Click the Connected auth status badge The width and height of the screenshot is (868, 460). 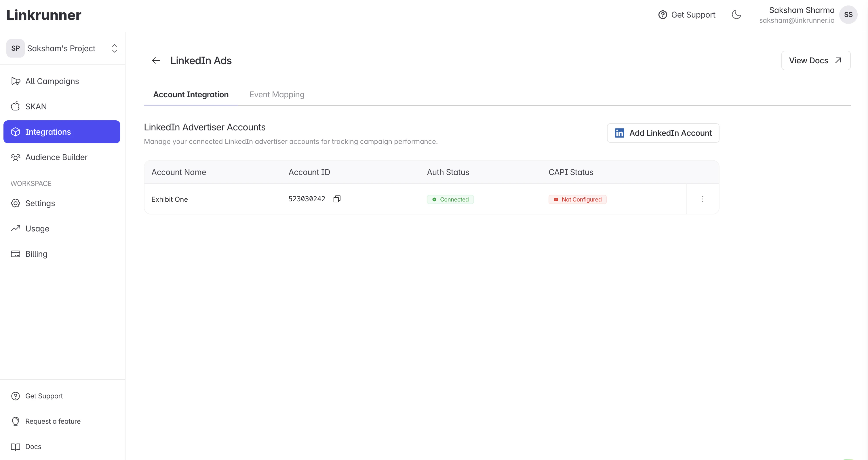pos(450,199)
